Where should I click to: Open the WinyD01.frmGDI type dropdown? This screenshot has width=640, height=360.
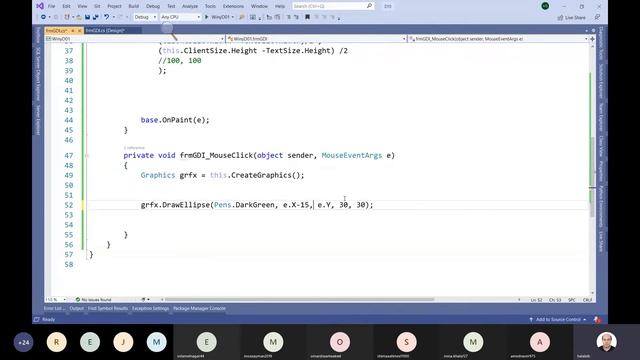click(x=316, y=39)
